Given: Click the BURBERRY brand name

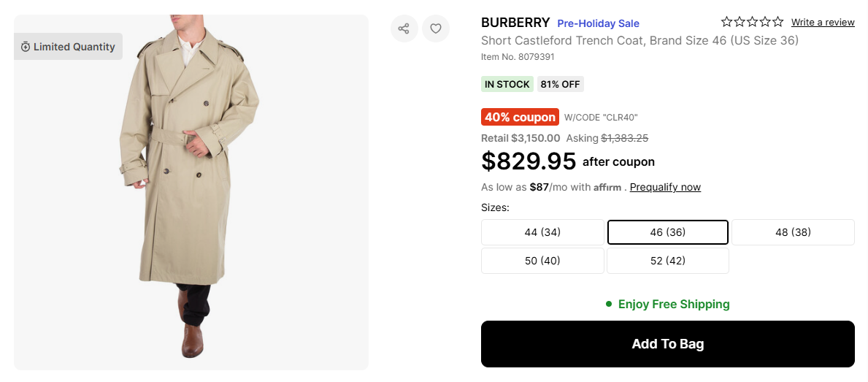Looking at the screenshot, I should (x=515, y=23).
